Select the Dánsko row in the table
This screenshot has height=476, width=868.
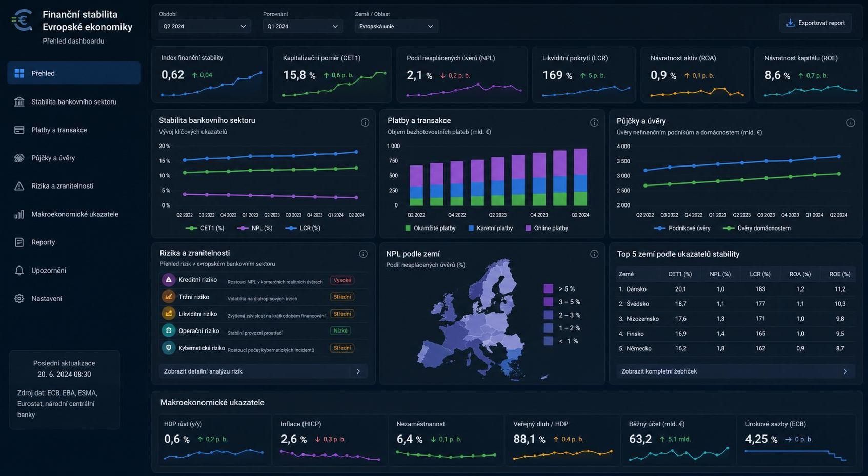pyautogui.click(x=735, y=289)
